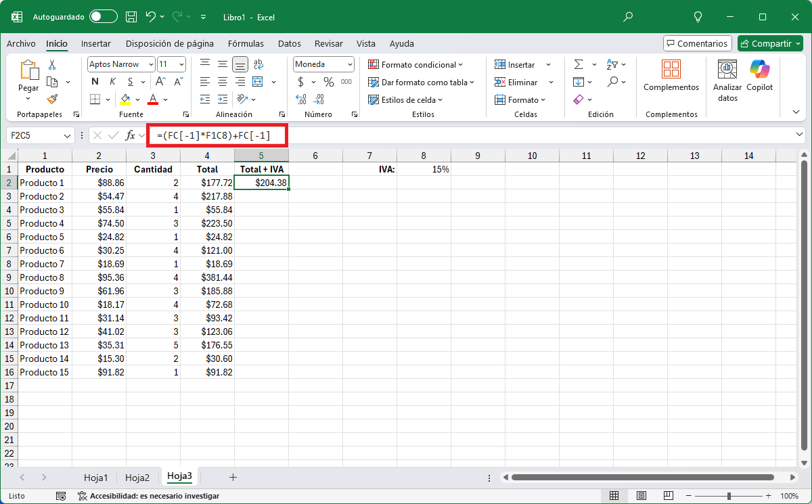Add a new sheet with plus button
This screenshot has width=812, height=504.
[233, 477]
